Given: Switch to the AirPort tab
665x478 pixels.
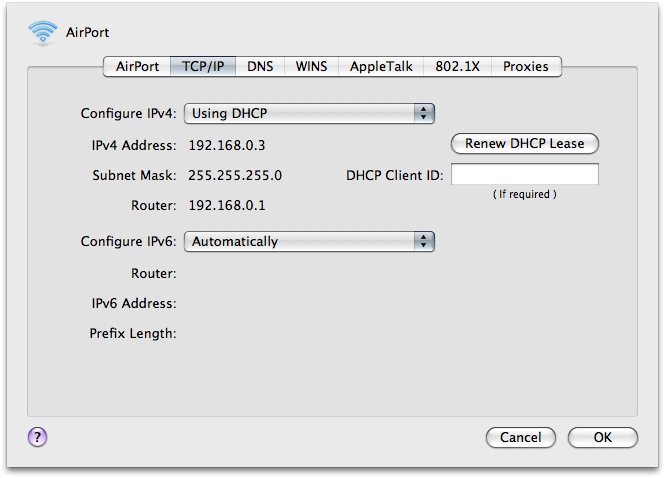Looking at the screenshot, I should 137,67.
